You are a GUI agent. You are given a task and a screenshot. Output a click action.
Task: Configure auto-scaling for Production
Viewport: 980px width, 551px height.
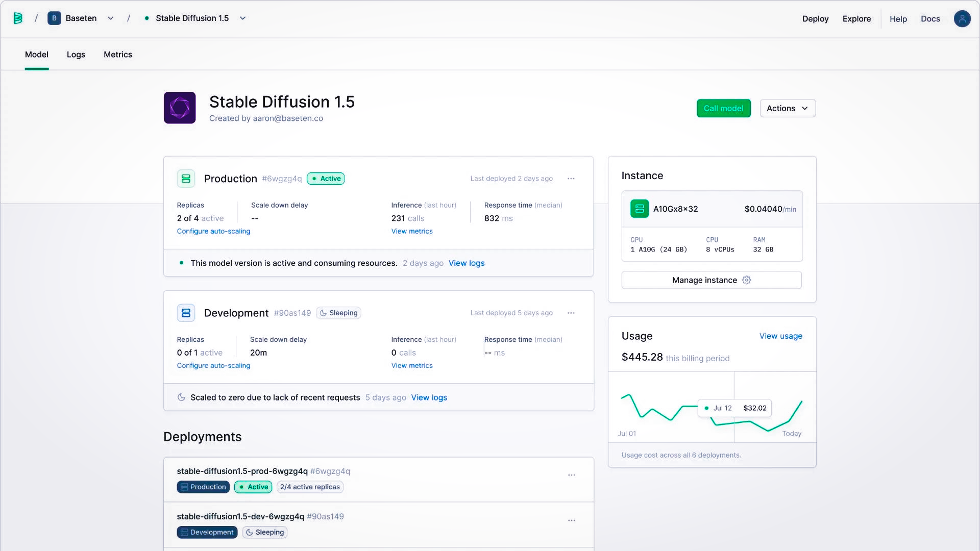pyautogui.click(x=213, y=231)
